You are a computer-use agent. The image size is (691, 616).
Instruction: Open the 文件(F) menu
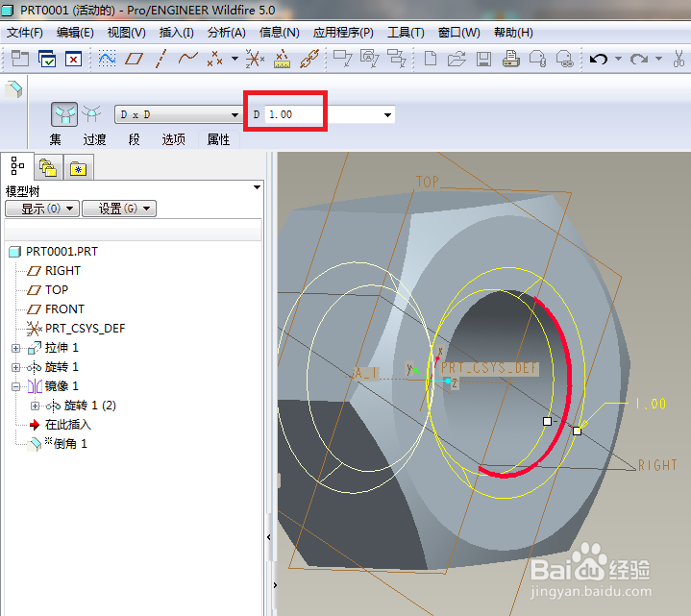[x=25, y=33]
